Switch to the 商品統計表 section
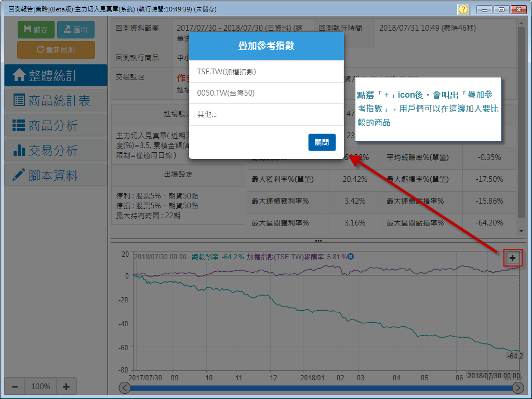 56,101
